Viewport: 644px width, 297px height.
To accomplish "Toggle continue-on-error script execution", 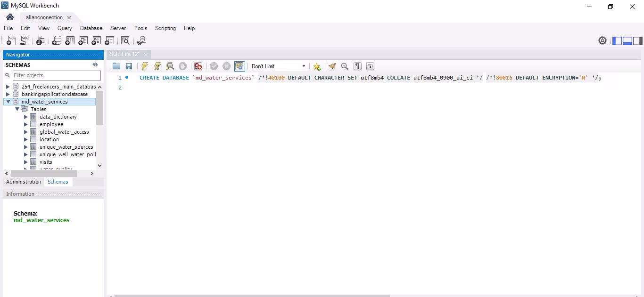I will pyautogui.click(x=198, y=66).
